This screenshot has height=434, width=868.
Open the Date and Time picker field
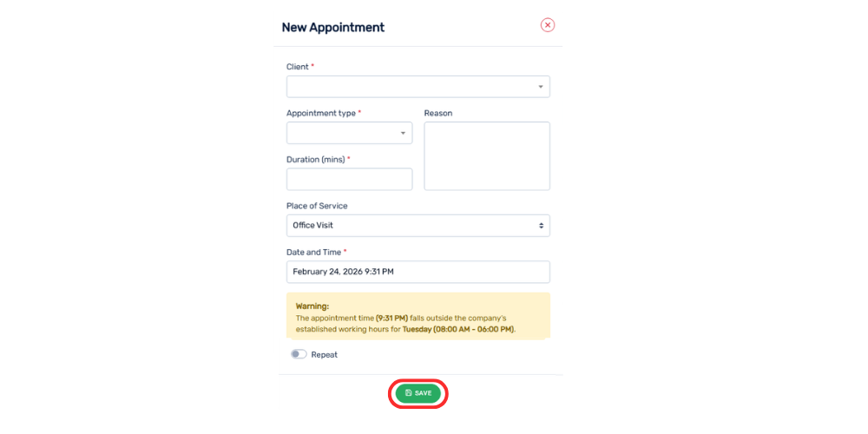(x=418, y=272)
